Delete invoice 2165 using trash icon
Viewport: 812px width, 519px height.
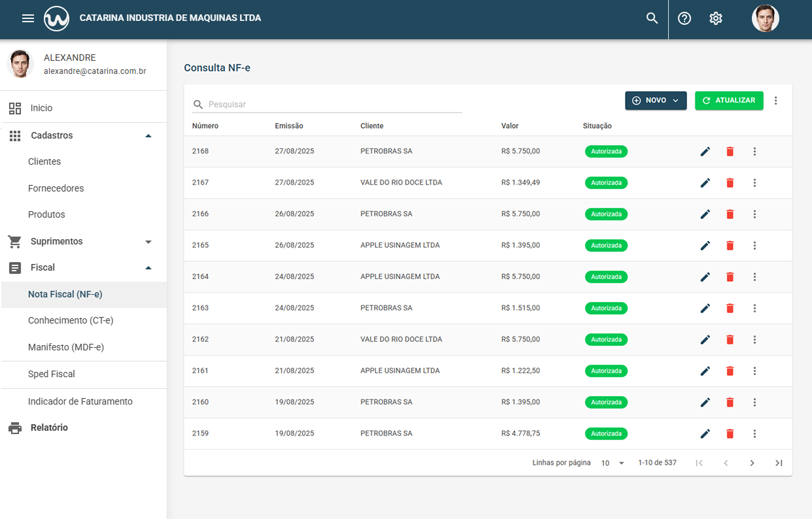[730, 246]
